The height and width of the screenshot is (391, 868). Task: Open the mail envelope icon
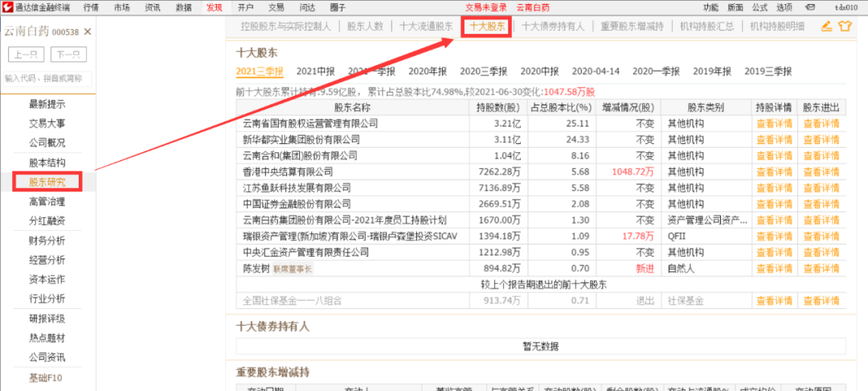tap(810, 7)
